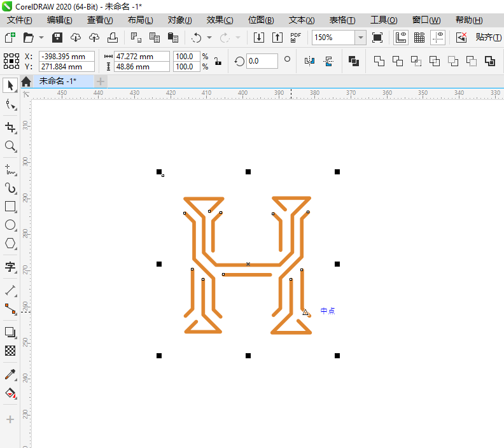
Task: Toggle guidelines display
Action: [x=438, y=38]
